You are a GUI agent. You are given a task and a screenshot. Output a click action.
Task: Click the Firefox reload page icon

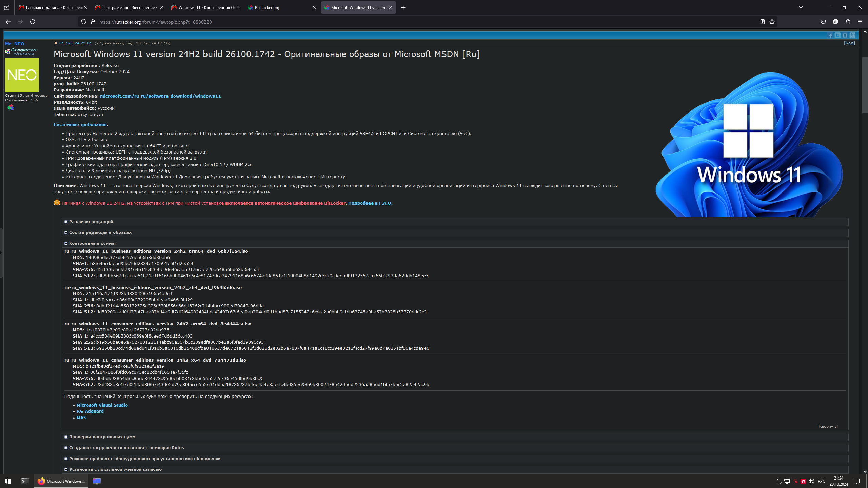[33, 22]
